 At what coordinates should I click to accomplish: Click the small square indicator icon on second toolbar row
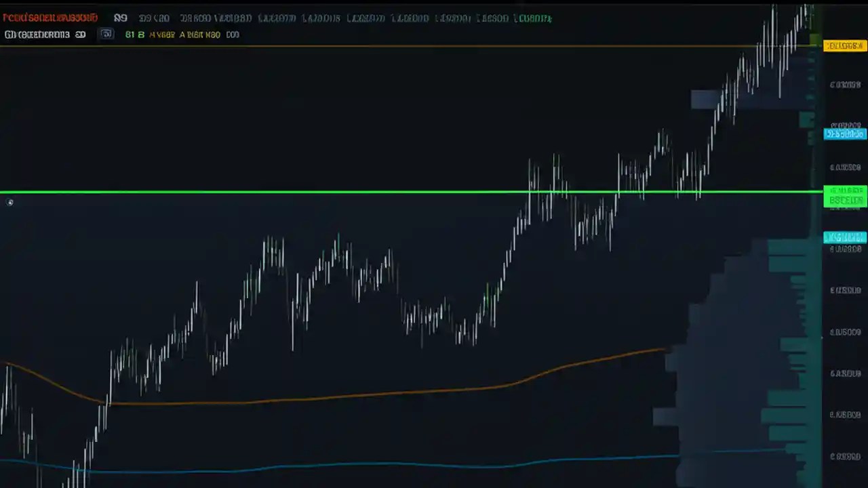[x=106, y=34]
